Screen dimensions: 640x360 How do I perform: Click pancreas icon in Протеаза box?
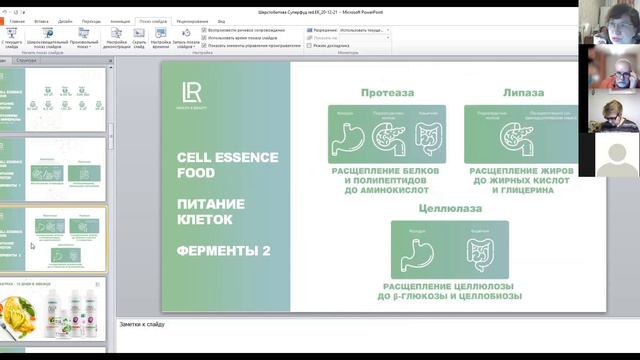coord(389,139)
